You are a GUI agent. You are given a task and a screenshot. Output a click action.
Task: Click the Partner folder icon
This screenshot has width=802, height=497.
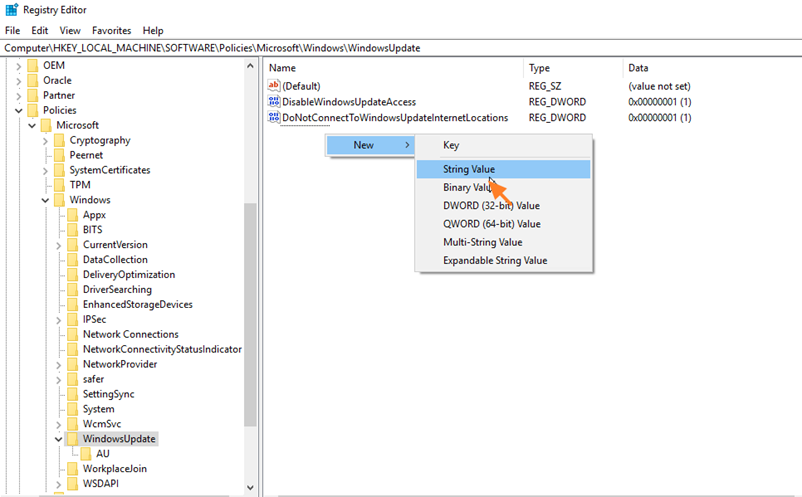(33, 95)
